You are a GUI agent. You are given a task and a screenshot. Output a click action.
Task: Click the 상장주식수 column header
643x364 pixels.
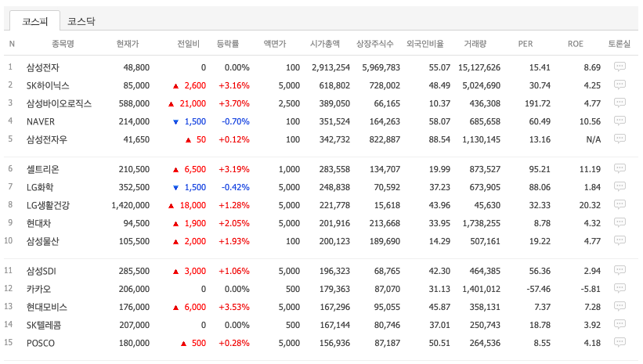point(375,44)
